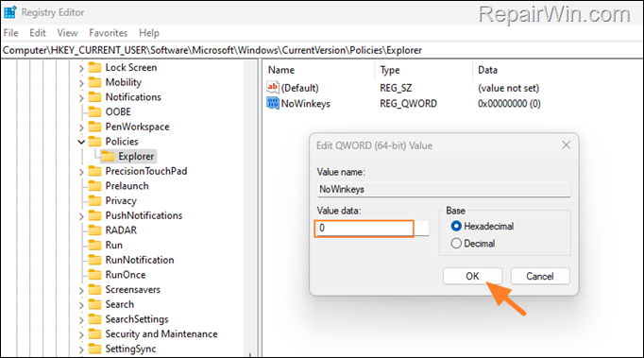Click the Explorer folder icon
The height and width of the screenshot is (358, 644).
point(108,156)
